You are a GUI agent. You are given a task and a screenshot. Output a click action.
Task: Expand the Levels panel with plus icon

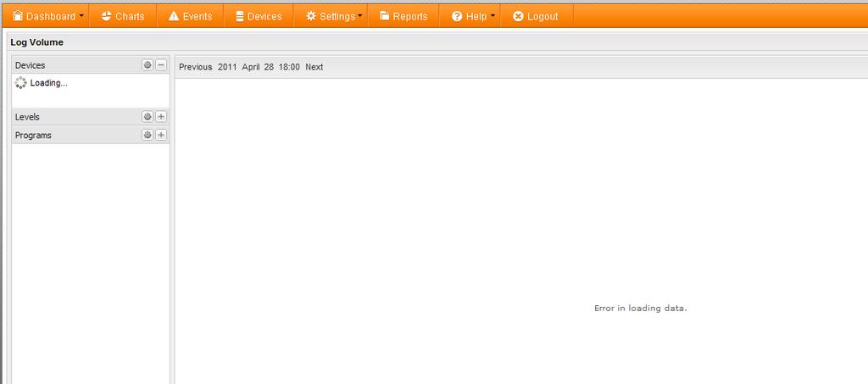[161, 117]
